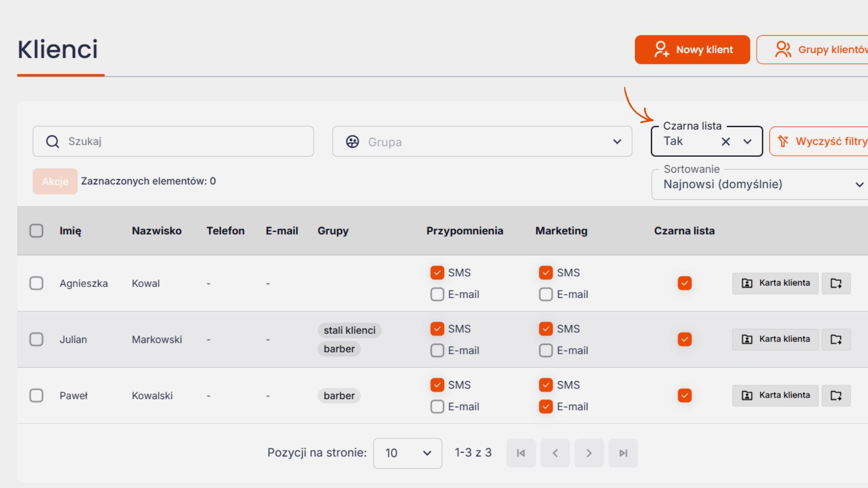
Task: Click the Nowy klient button
Action: point(692,50)
